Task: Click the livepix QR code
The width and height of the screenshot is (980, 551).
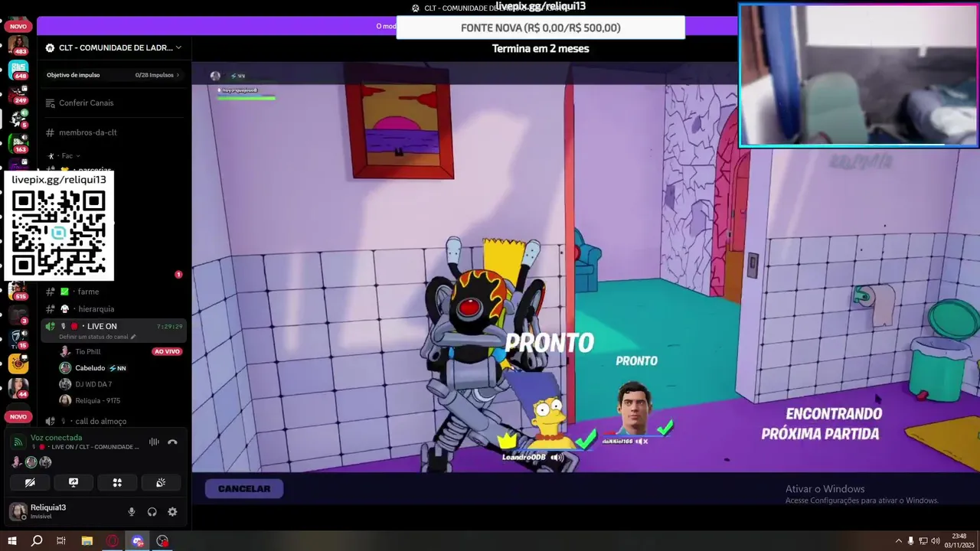Action: pyautogui.click(x=59, y=233)
